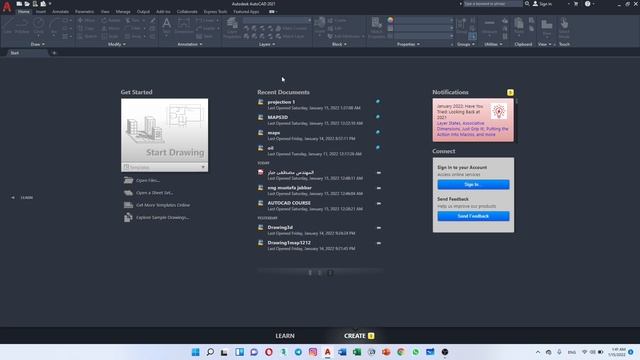Screen dimensions: 640x360
Task: Switch to the Annotate ribbon tab
Action: (60, 12)
